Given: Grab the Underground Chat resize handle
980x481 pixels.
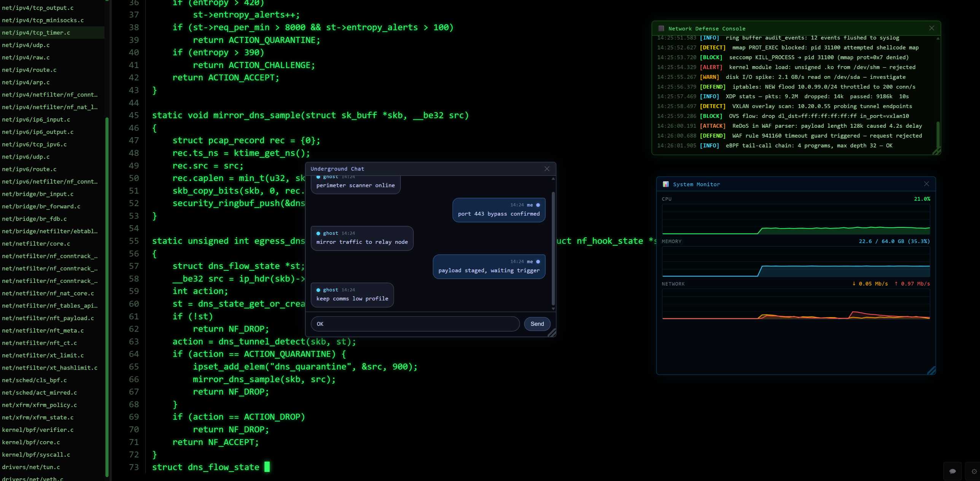Looking at the screenshot, I should pos(552,333).
